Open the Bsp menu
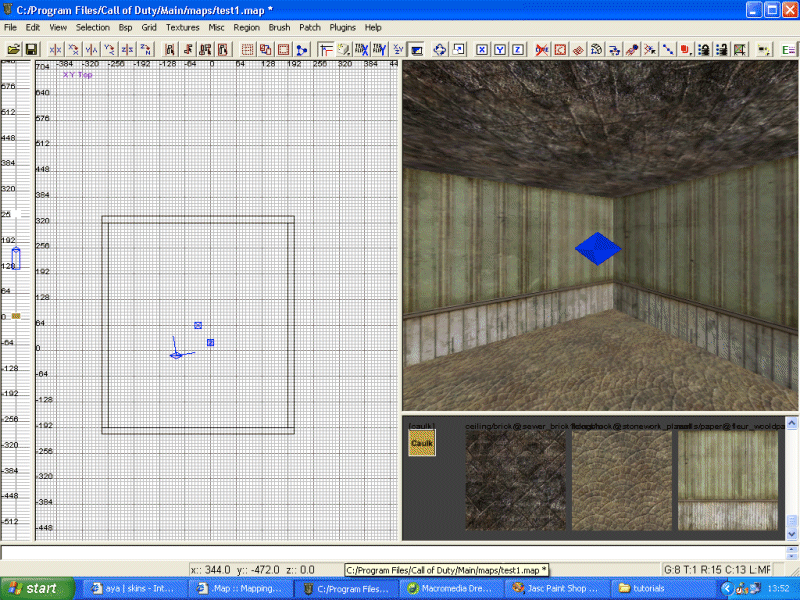This screenshot has width=800, height=600. click(126, 28)
